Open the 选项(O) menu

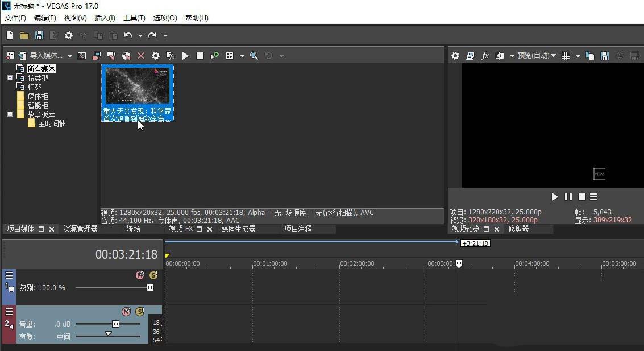point(165,18)
